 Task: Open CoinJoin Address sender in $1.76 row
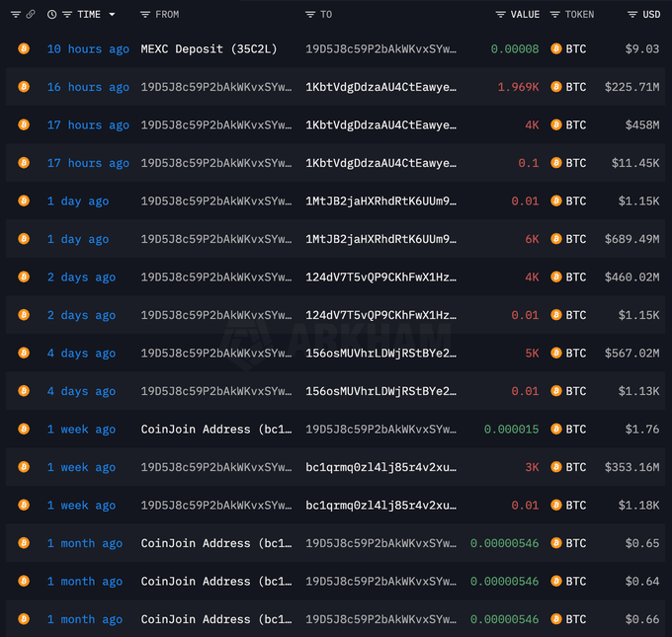(216, 430)
